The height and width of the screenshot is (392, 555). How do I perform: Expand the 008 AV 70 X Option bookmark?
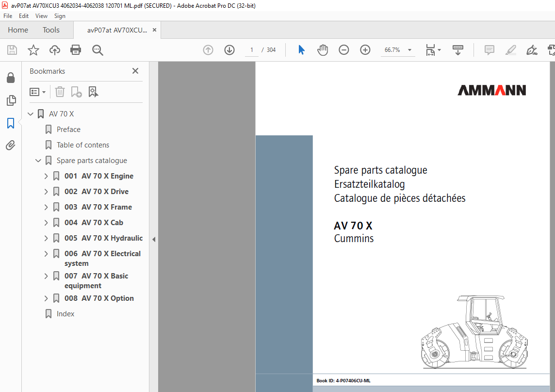tap(46, 298)
